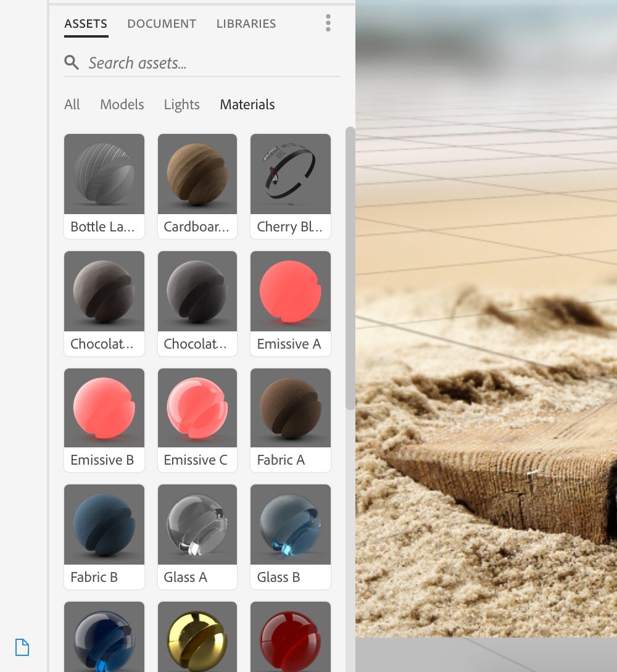Pick the Cherry Bl... material

pos(291,186)
